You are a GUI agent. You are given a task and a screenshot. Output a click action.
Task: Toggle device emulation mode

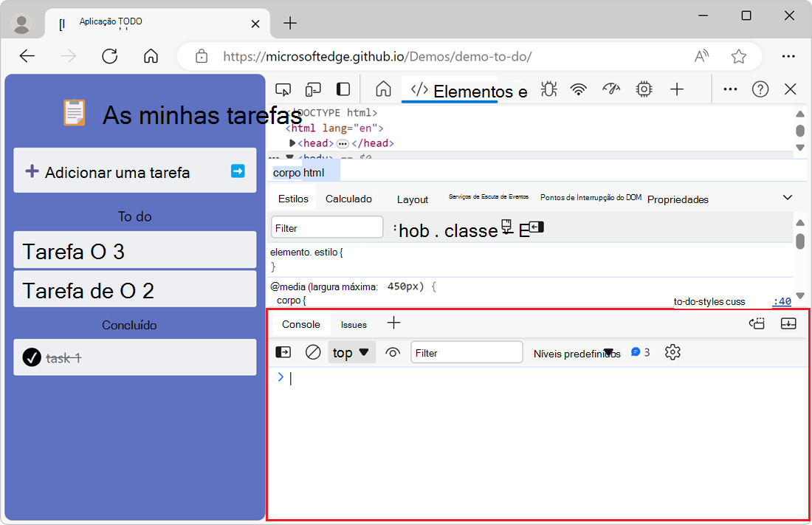pos(313,89)
